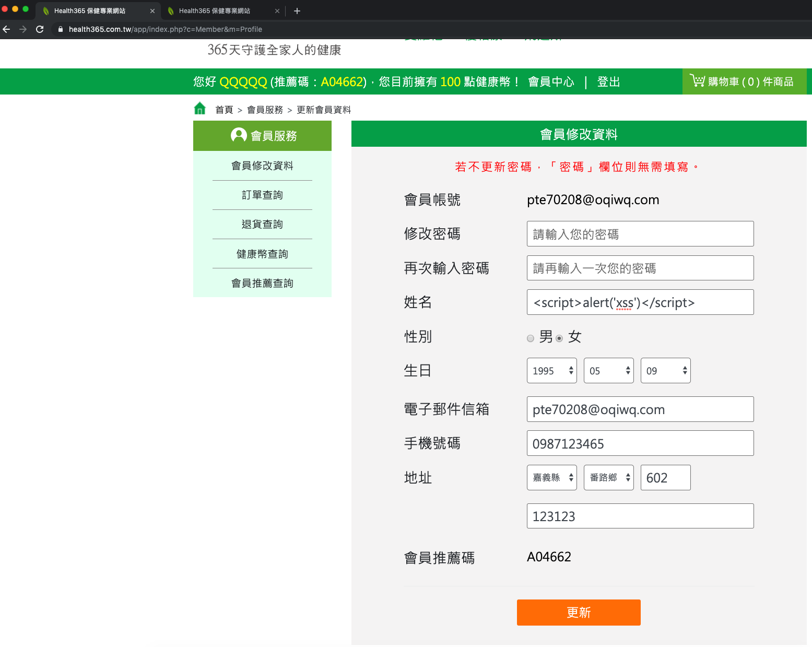Open 退貨查詢 in sidebar menu
The image size is (812, 647).
click(x=262, y=225)
